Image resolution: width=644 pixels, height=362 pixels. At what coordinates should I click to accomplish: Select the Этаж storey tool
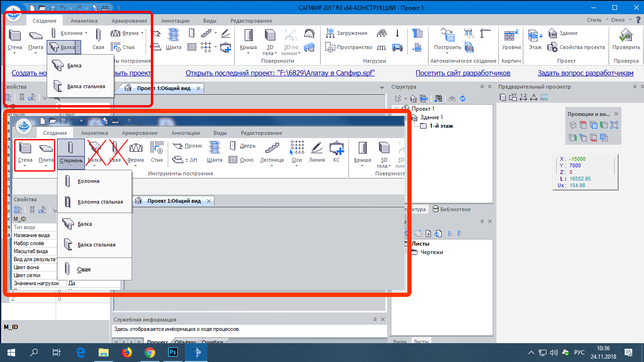tap(535, 39)
